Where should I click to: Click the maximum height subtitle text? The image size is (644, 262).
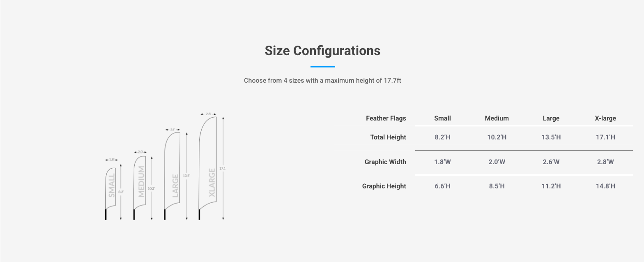(322, 81)
